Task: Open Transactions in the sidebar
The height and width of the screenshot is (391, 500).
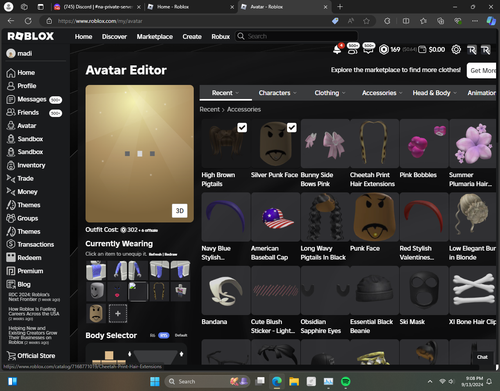Action: [30, 244]
